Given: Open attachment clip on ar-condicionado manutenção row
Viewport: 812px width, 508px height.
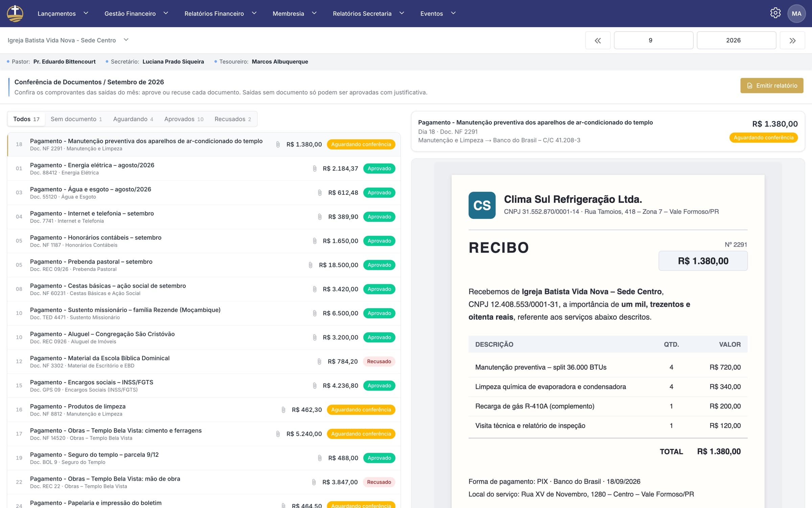Looking at the screenshot, I should 278,144.
